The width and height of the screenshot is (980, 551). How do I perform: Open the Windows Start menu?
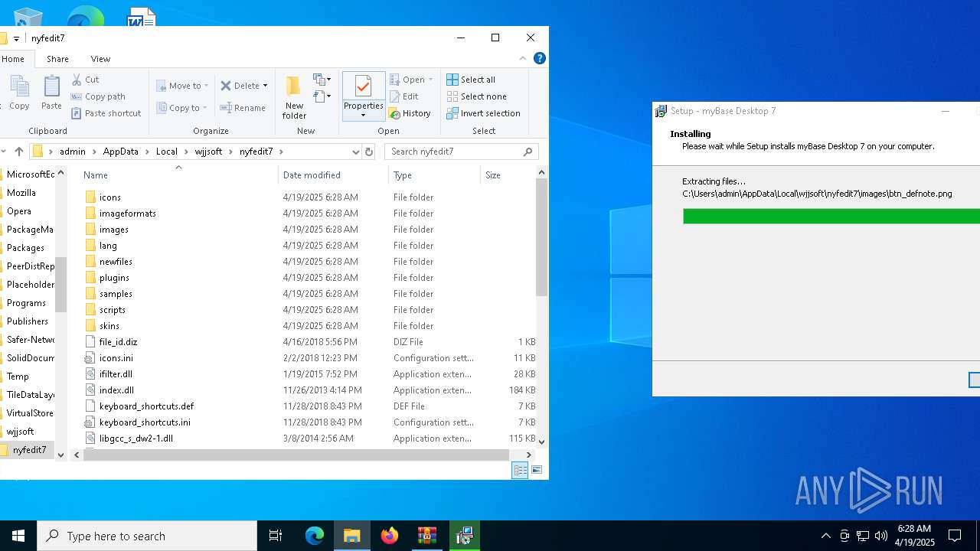click(18, 536)
